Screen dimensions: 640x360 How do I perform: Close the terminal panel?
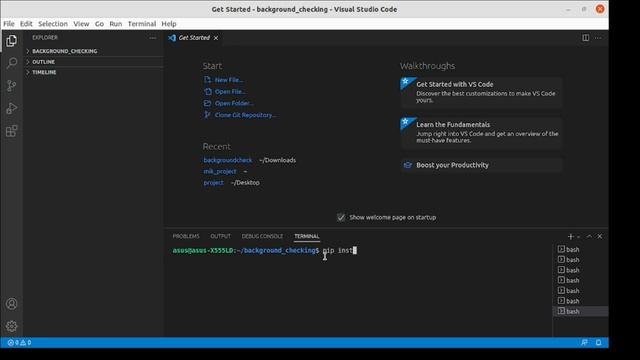pyautogui.click(x=600, y=236)
